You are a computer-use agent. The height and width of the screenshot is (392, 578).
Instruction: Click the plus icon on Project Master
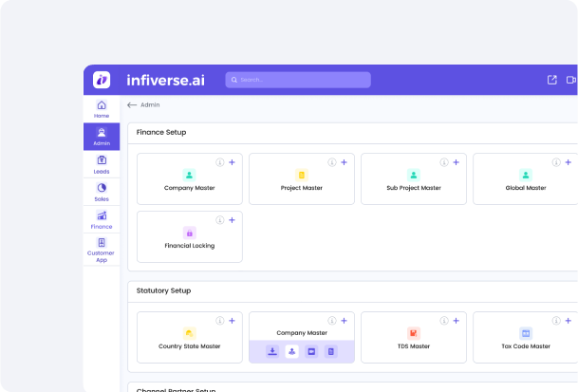click(x=344, y=162)
